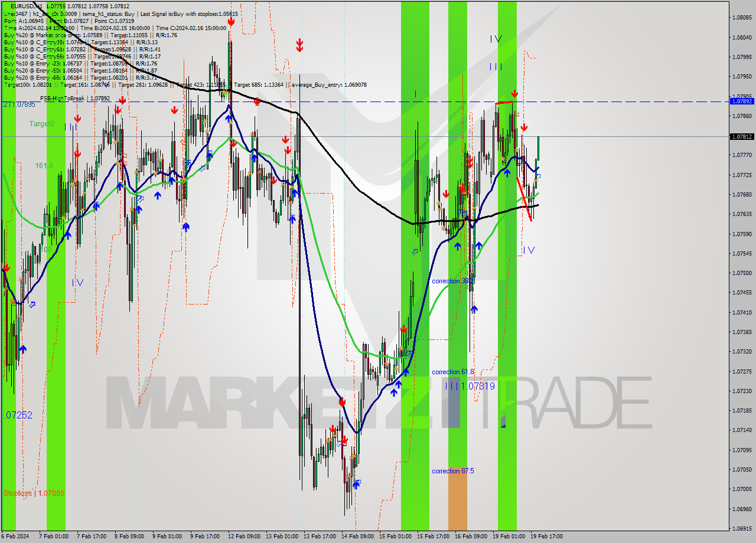The width and height of the screenshot is (756, 543).
Task: Click the 'Target 685: 1.13364' text
Action: 258,84
